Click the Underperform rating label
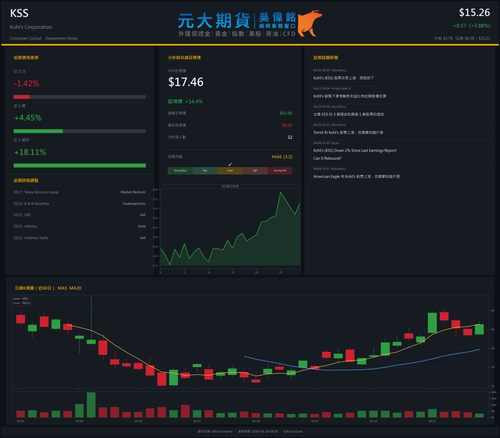Screen dimensions: 500x438 (x=134, y=203)
